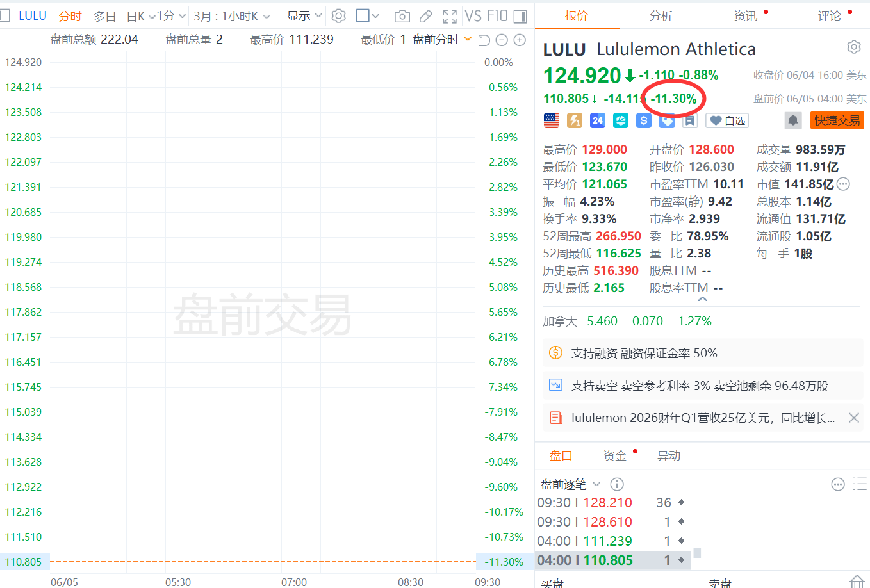Screen dimensions: 870x588
Task: Open chart settings gear in toolbar
Action: tap(339, 16)
